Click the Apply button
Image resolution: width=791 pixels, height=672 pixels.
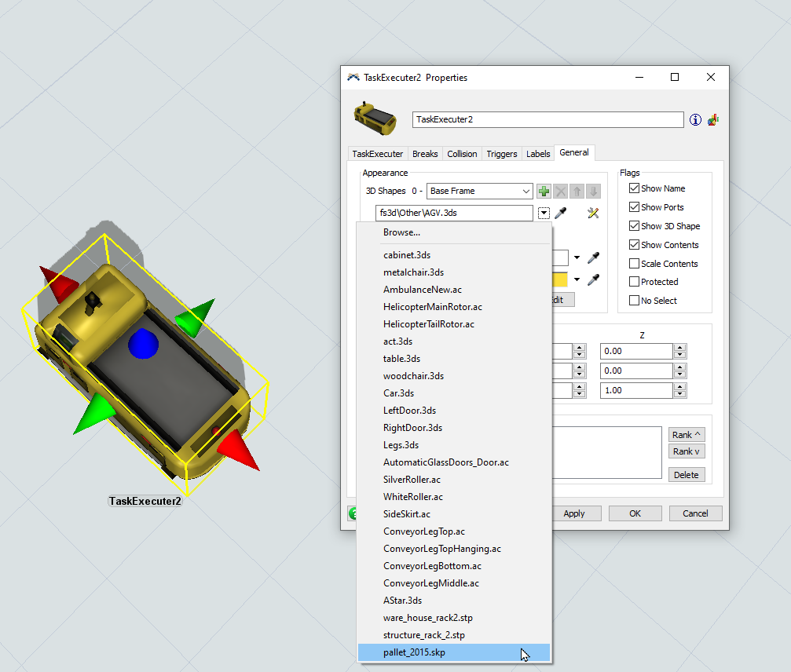[x=576, y=513]
